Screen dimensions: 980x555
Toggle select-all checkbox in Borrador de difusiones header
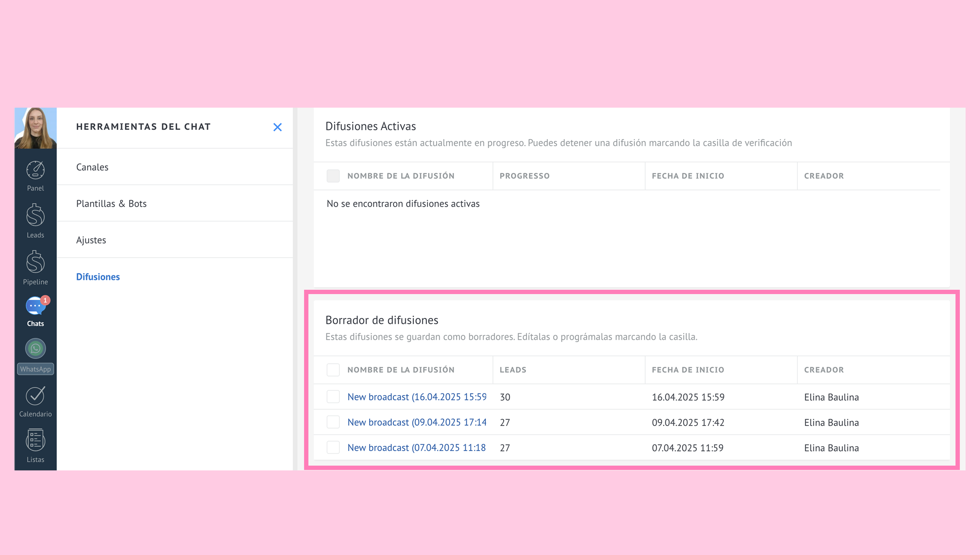click(333, 370)
